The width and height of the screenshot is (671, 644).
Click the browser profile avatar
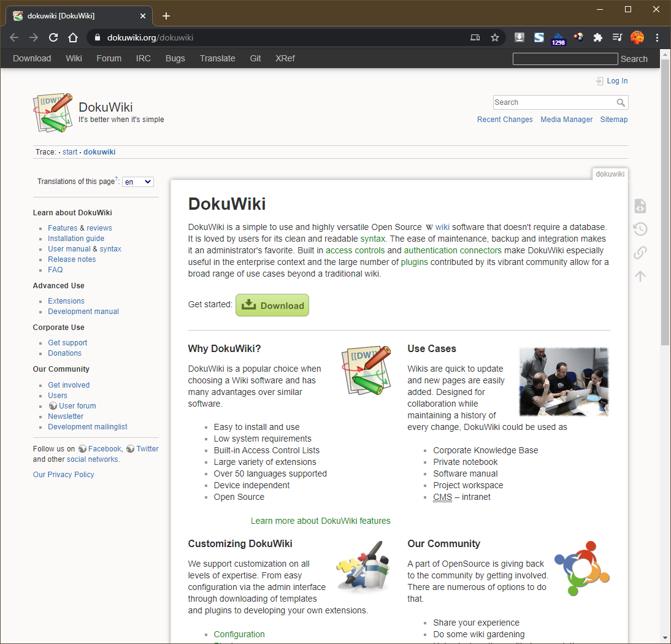coord(637,37)
